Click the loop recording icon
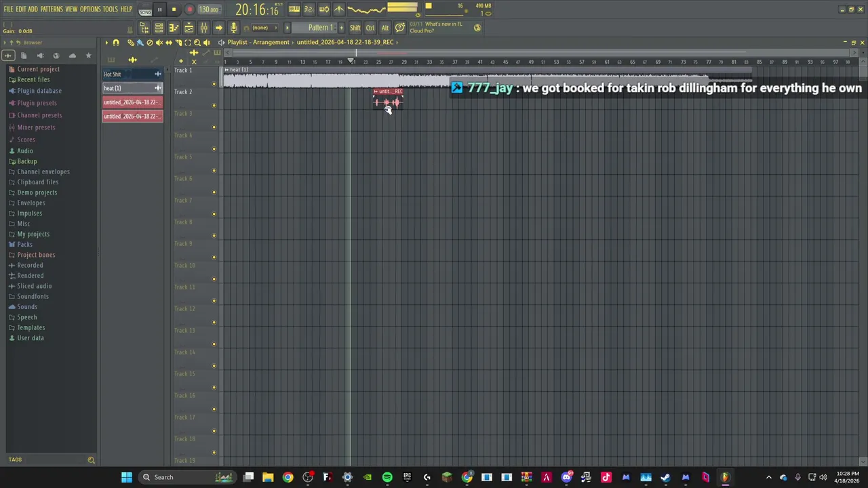 pyautogui.click(x=324, y=9)
